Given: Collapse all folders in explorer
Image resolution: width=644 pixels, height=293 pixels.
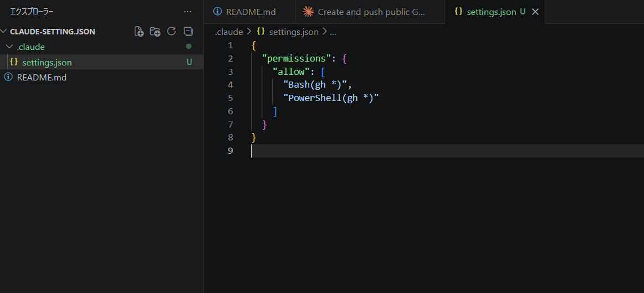Looking at the screenshot, I should click(188, 31).
